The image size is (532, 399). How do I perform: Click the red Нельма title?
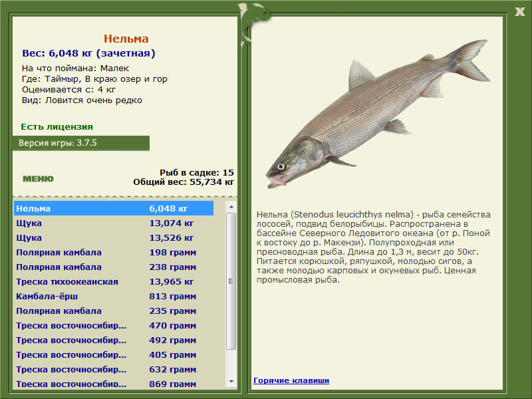[126, 39]
